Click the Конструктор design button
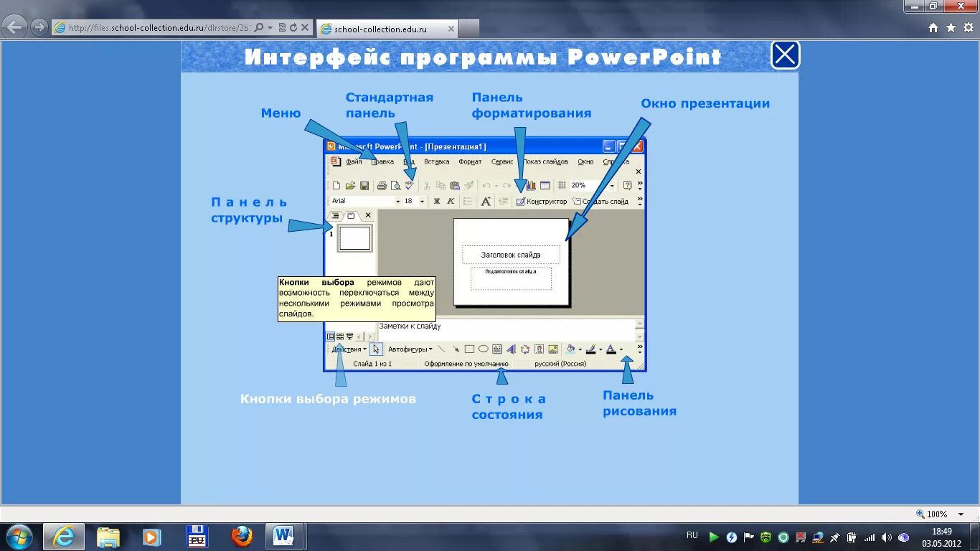 click(x=541, y=202)
